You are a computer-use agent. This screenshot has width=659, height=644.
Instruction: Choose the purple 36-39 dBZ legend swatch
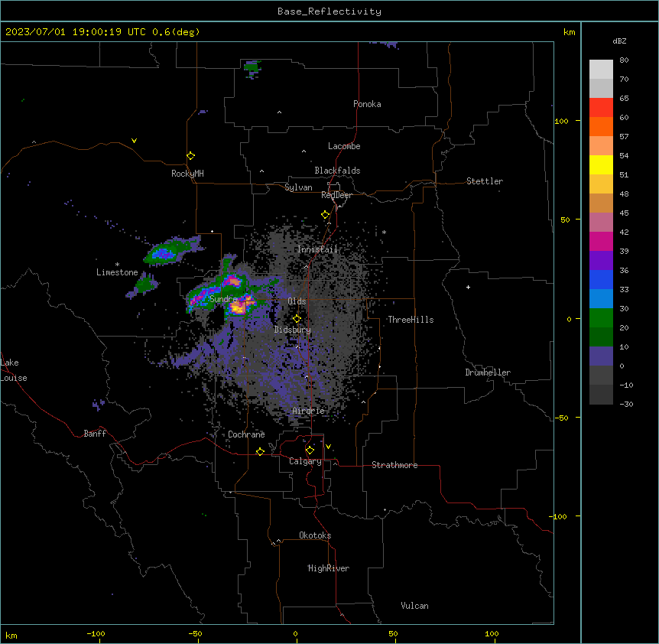click(601, 261)
